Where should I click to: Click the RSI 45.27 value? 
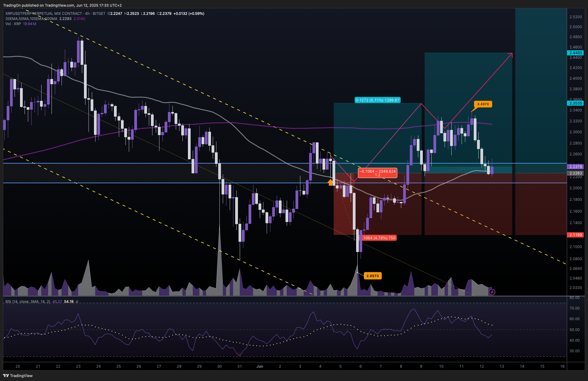pos(57,302)
